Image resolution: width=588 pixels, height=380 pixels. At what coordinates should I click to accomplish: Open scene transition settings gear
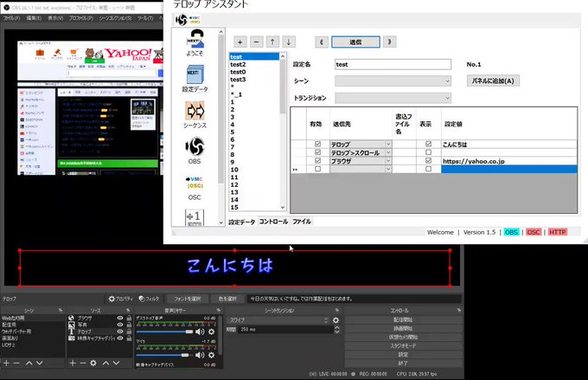336,320
